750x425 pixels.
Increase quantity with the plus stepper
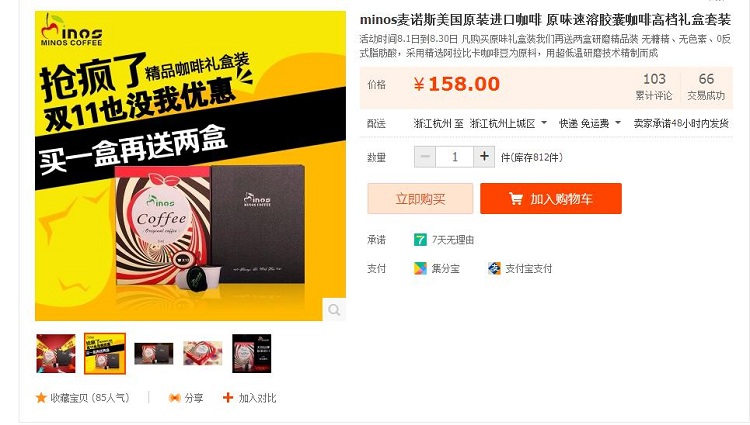[484, 157]
